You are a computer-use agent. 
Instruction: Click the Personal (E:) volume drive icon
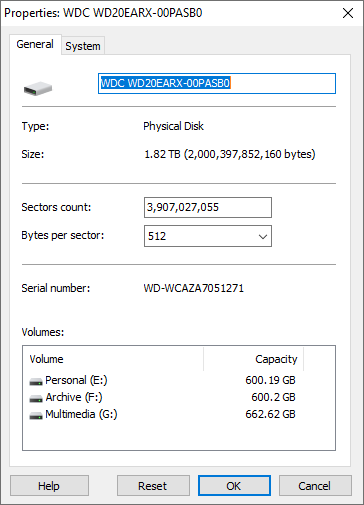tap(36, 381)
